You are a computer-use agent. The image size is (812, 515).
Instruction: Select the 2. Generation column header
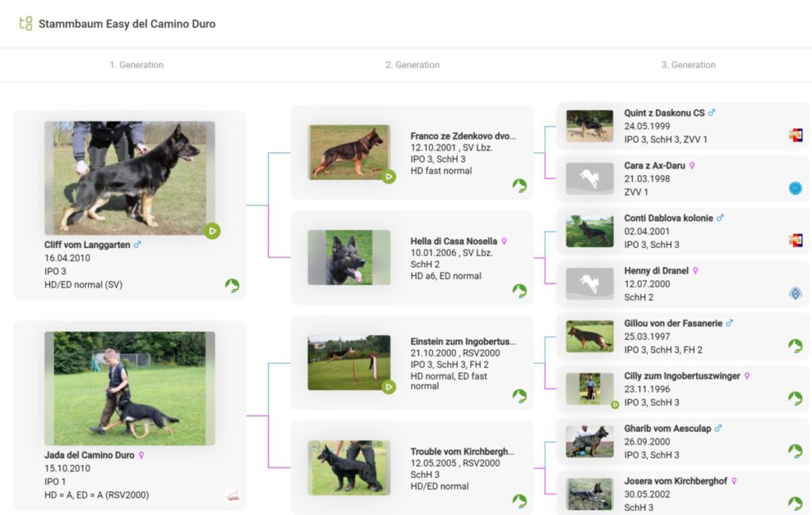412,65
